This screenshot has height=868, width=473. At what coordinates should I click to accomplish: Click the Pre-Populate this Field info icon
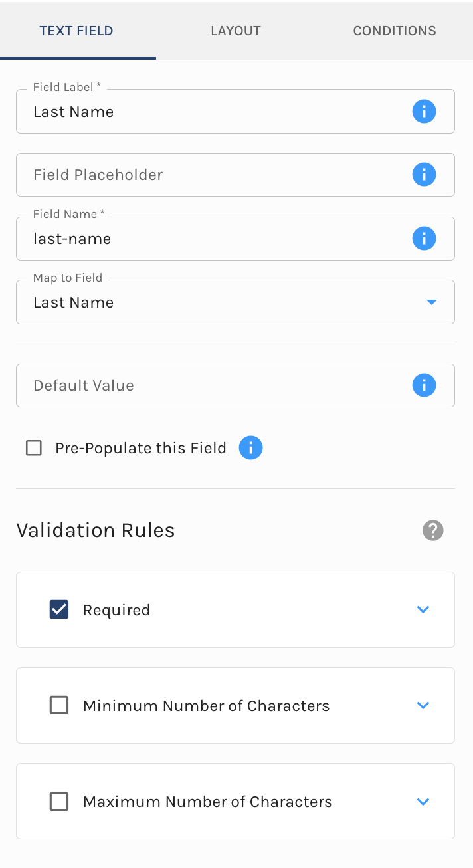coord(250,448)
